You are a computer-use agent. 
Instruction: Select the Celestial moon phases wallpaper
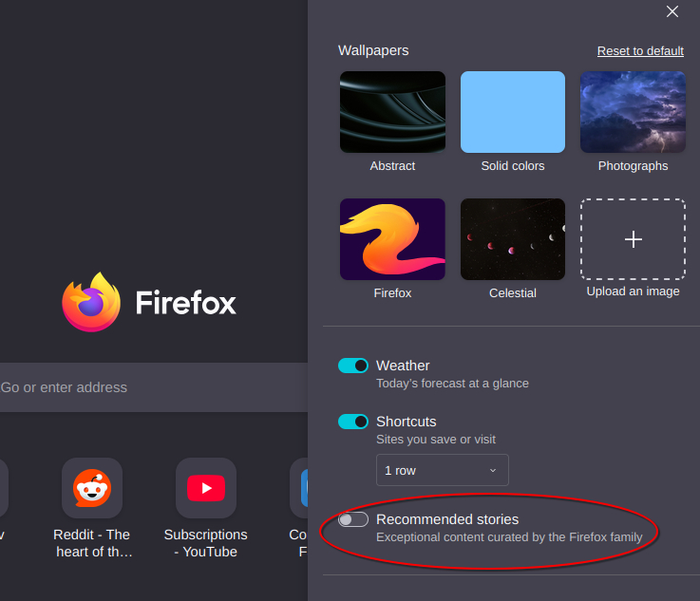click(x=513, y=239)
